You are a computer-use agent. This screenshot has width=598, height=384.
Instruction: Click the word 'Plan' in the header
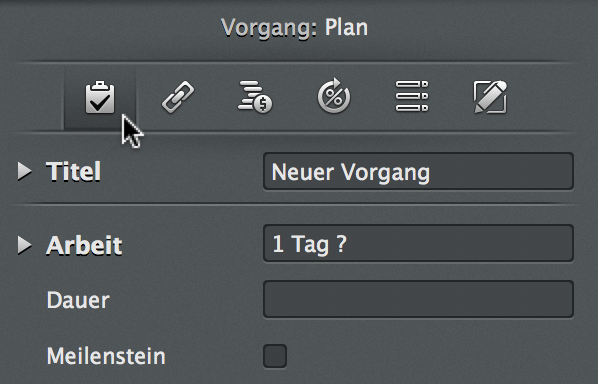pos(346,27)
